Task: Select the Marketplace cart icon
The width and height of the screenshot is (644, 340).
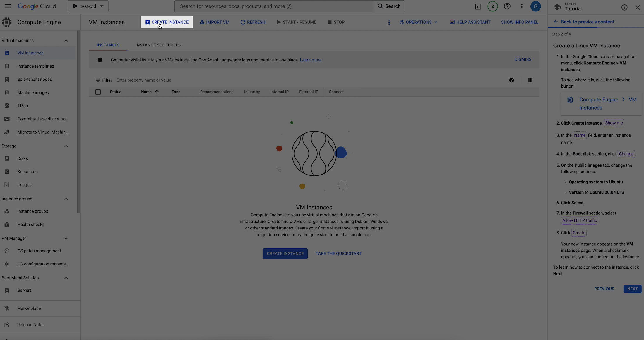Action: point(7,308)
